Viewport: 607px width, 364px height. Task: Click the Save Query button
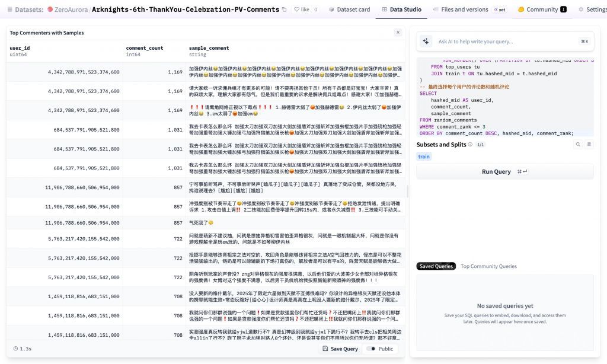click(340, 349)
